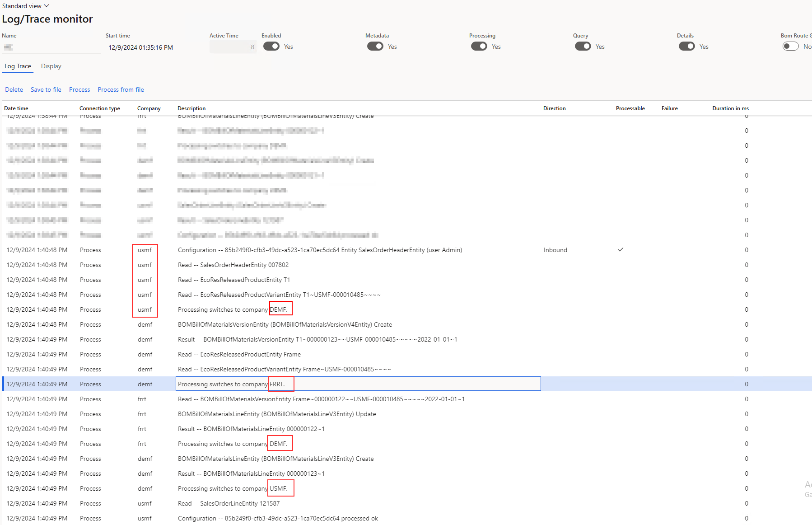Select 'Processing switches to company FRRT.' row
Screen dimensions: 812x525
pos(406,384)
